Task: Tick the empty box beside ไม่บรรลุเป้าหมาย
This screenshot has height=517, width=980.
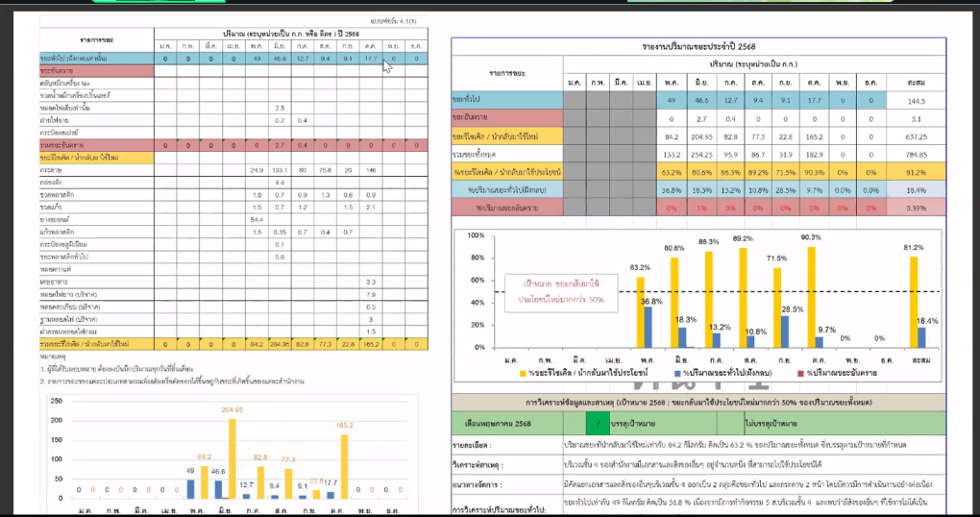Action: point(729,422)
